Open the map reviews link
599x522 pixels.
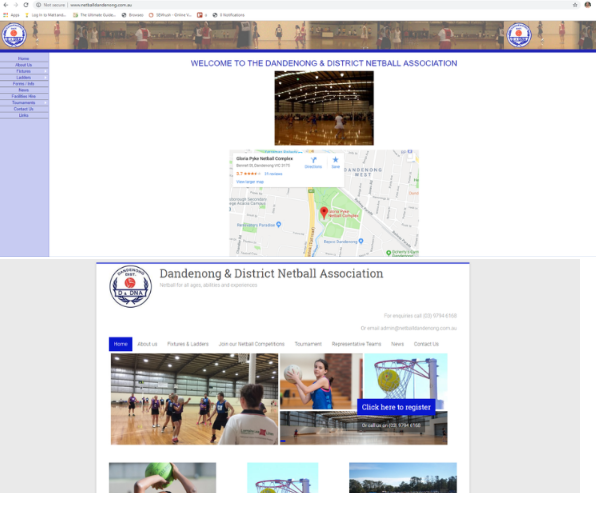point(273,174)
